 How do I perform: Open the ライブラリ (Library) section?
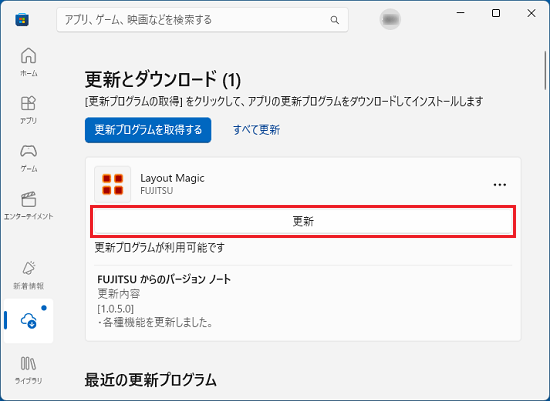click(28, 370)
